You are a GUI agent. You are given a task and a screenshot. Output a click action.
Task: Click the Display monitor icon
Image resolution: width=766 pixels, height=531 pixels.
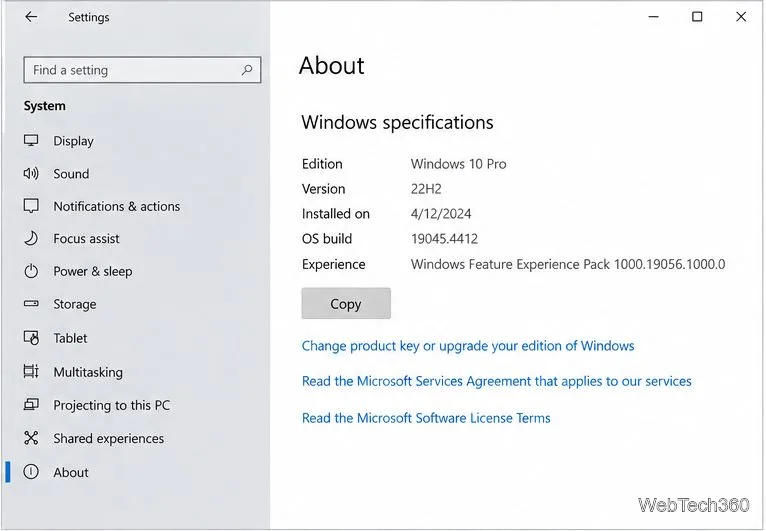point(31,141)
